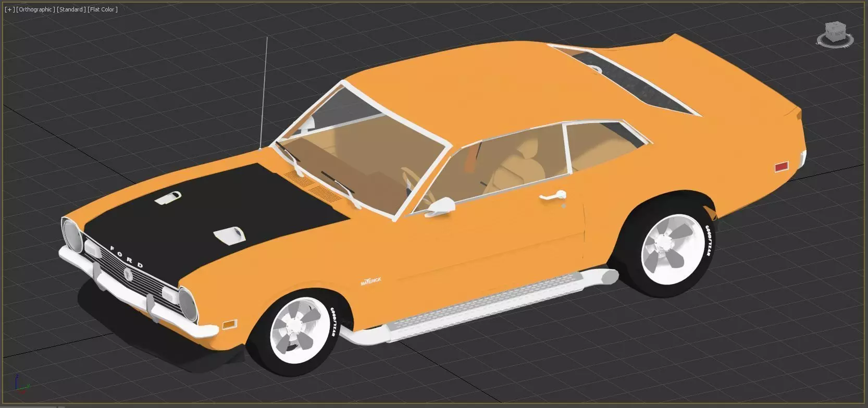Select the radio antenna on the fender

[264, 93]
